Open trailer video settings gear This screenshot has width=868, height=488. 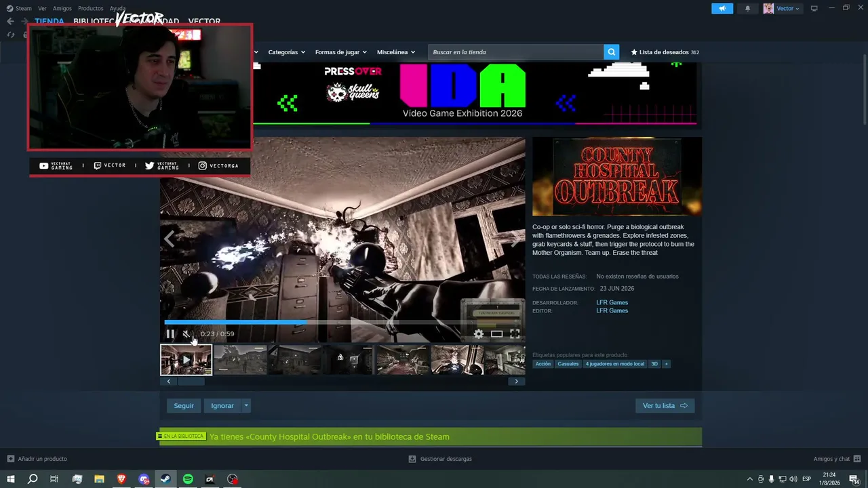tap(479, 333)
